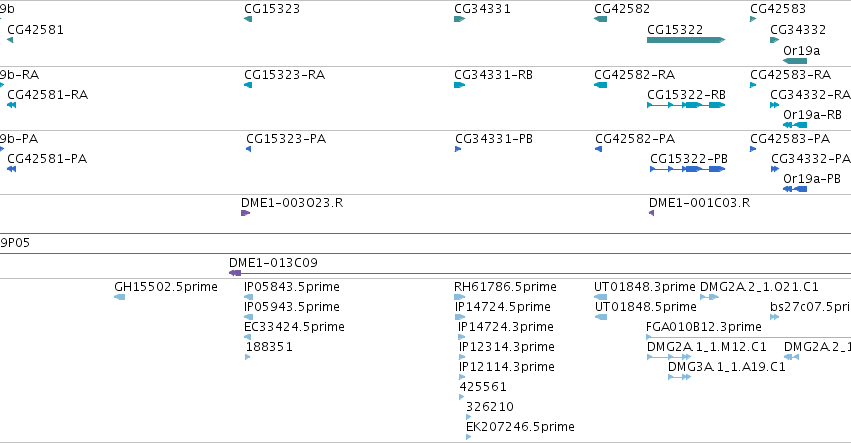The width and height of the screenshot is (851, 443).
Task: Select protein Or19a-PB
Action: tap(812, 179)
